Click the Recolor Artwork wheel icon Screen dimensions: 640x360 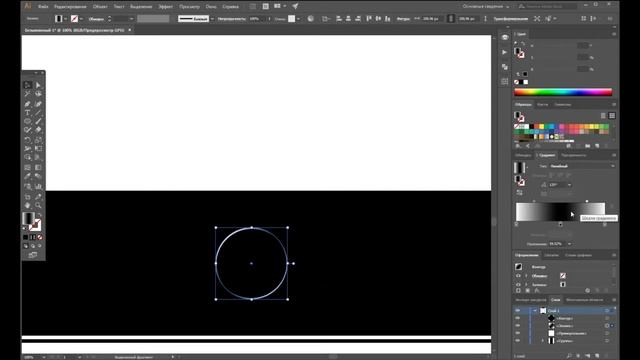[x=311, y=19]
